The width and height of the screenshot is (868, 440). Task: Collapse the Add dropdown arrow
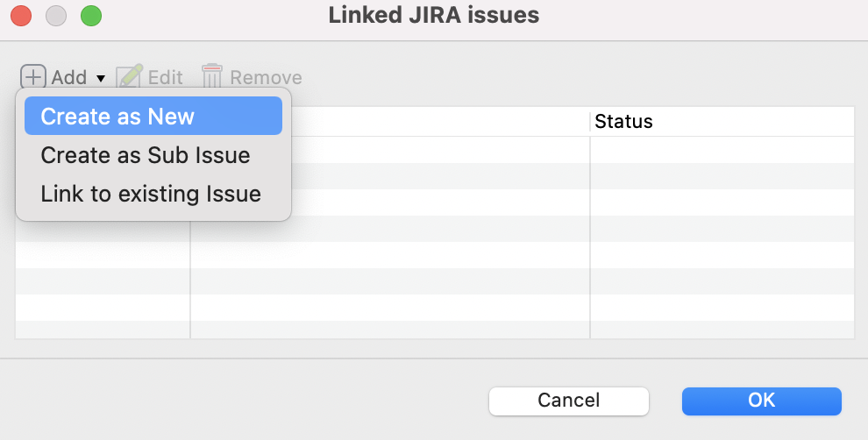pyautogui.click(x=101, y=78)
